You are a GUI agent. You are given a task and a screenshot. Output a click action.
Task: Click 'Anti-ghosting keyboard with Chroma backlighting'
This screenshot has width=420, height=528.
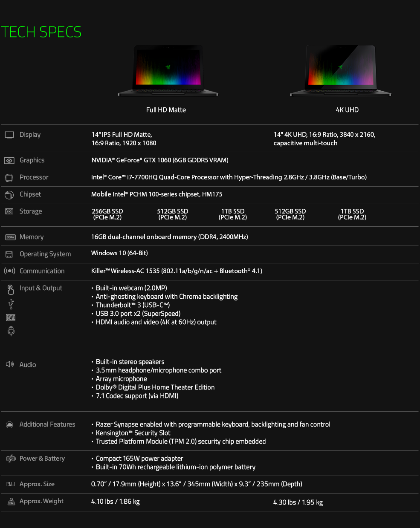167,297
